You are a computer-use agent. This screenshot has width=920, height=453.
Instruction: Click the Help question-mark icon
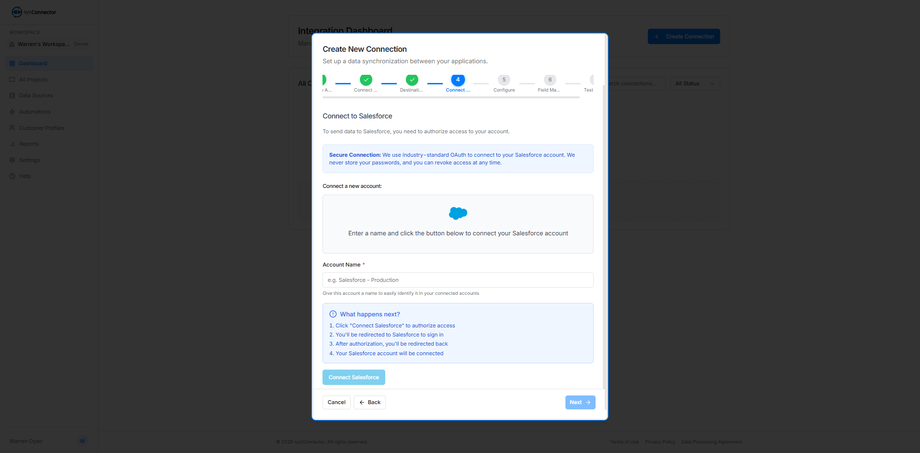12,176
